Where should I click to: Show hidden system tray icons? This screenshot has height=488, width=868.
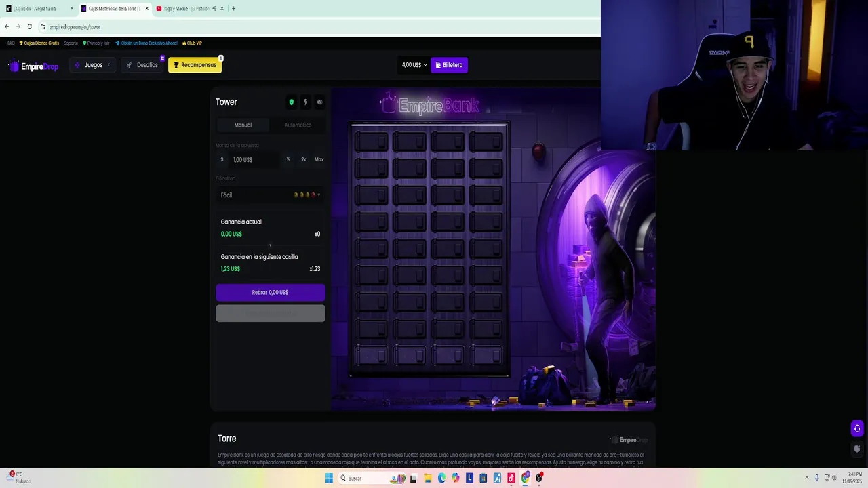point(806,478)
